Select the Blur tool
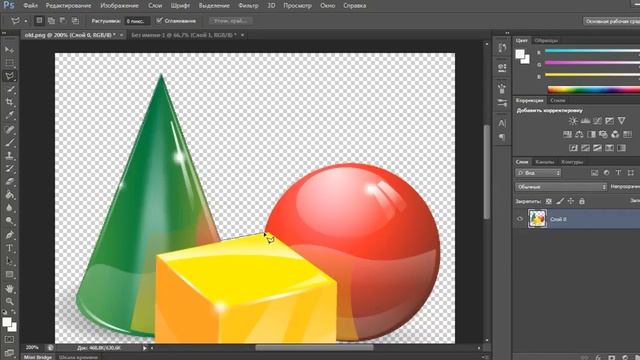The image size is (640, 360). pyautogui.click(x=9, y=208)
